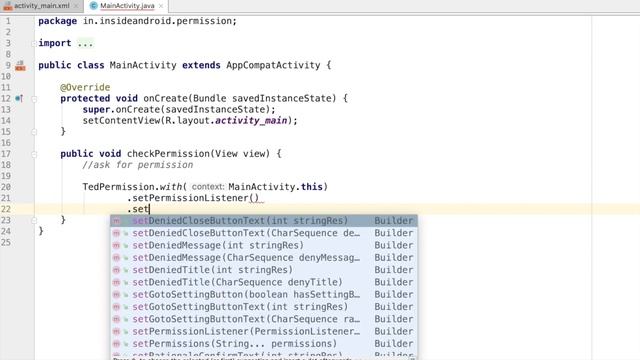The height and width of the screenshot is (360, 640).
Task: Close the MainActivity.java tab
Action: coord(161,6)
